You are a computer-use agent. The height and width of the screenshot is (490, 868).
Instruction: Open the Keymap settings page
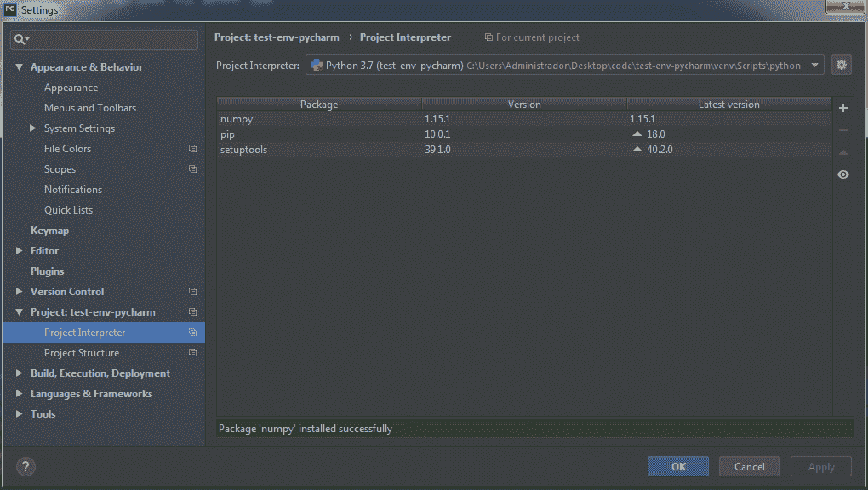49,231
